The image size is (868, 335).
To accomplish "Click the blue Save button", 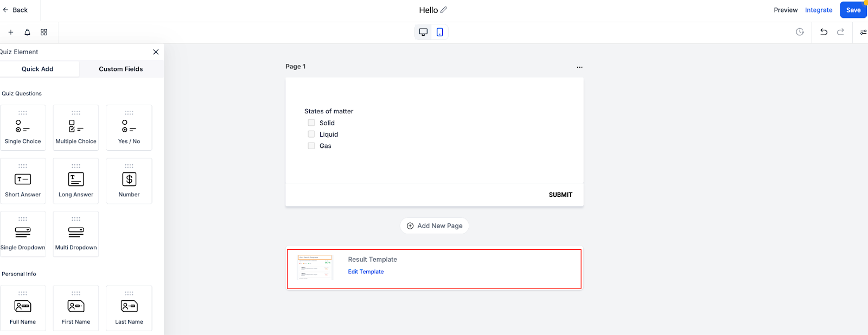I will point(853,10).
